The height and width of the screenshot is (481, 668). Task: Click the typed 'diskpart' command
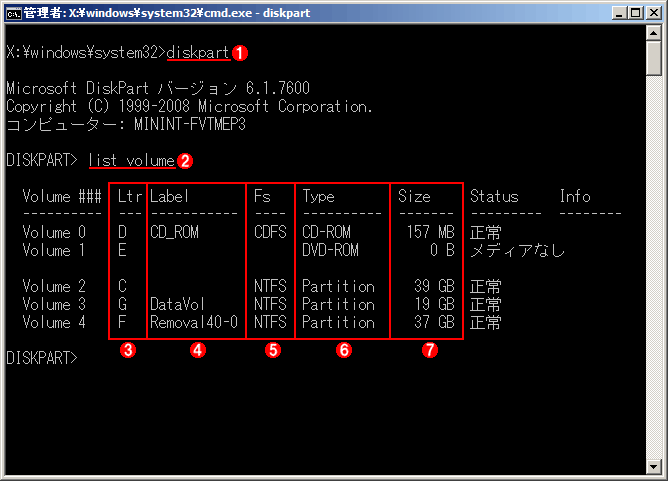click(x=198, y=52)
